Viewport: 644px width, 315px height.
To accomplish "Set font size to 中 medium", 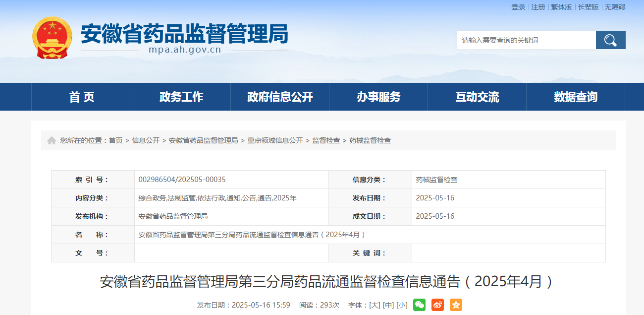I will coord(388,305).
